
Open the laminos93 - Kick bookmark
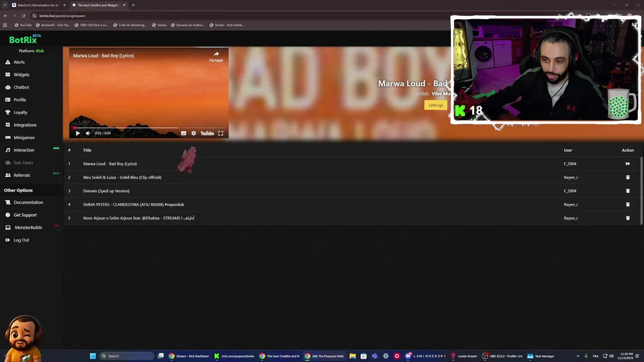53,25
